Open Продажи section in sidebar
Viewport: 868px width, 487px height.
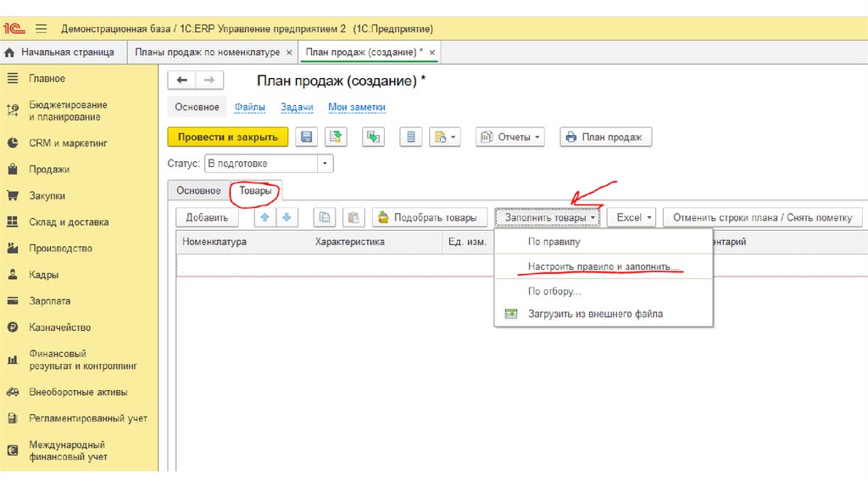coord(48,170)
